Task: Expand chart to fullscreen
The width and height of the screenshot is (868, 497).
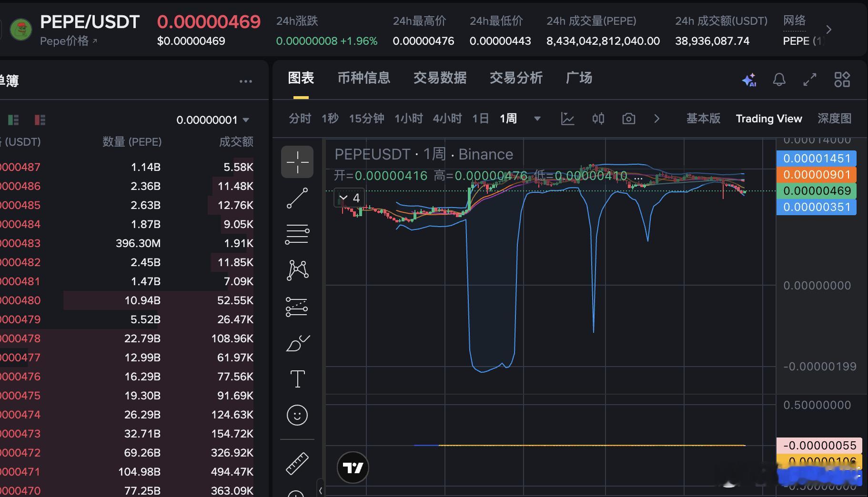Action: (x=810, y=80)
